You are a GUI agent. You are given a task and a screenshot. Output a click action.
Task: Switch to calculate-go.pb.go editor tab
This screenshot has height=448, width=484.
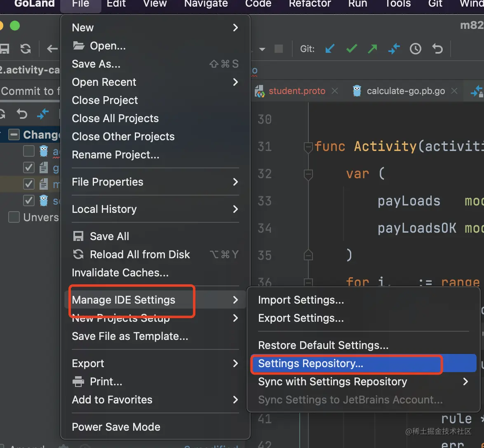(406, 91)
